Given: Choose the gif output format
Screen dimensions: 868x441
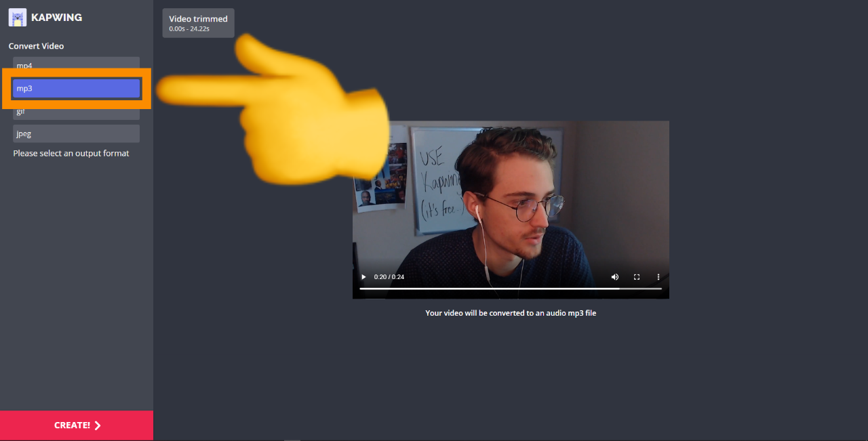Looking at the screenshot, I should coord(76,113).
